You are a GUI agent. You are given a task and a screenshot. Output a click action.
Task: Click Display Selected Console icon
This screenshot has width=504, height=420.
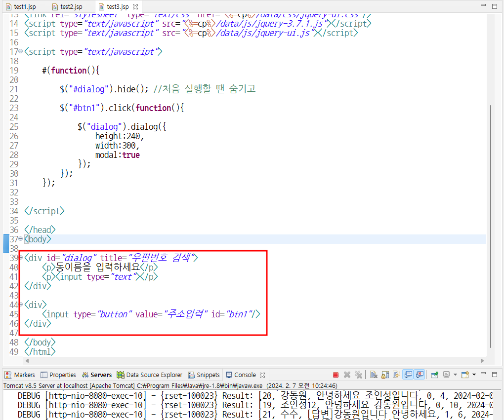pos(446,375)
